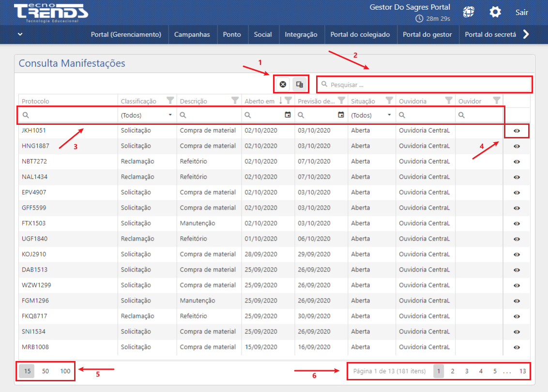Click the Classificação column filter funnel
This screenshot has height=392, width=548.
pos(170,101)
